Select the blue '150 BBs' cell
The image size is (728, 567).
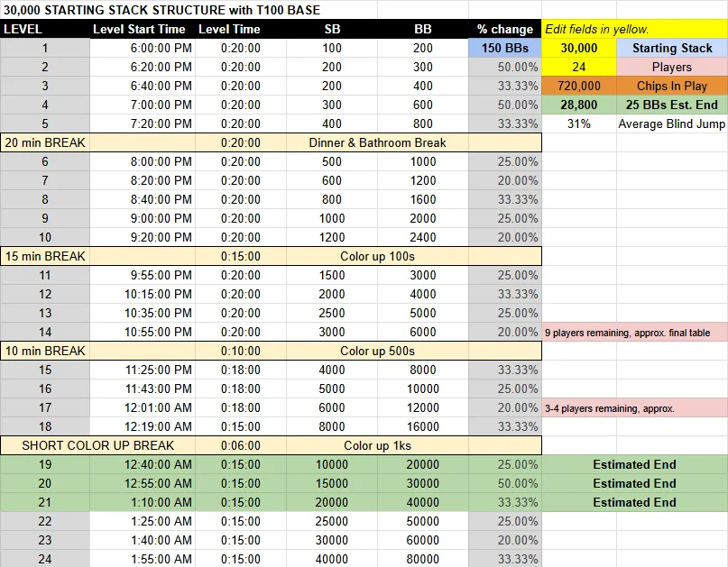click(x=504, y=48)
